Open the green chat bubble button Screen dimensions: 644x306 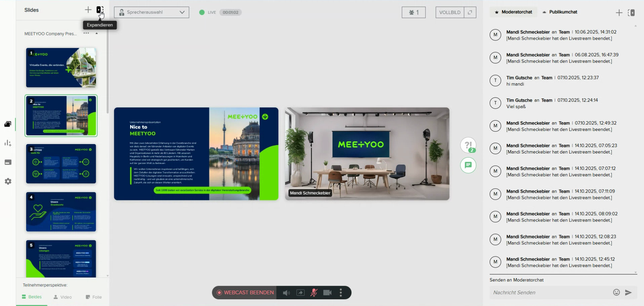pos(468,165)
